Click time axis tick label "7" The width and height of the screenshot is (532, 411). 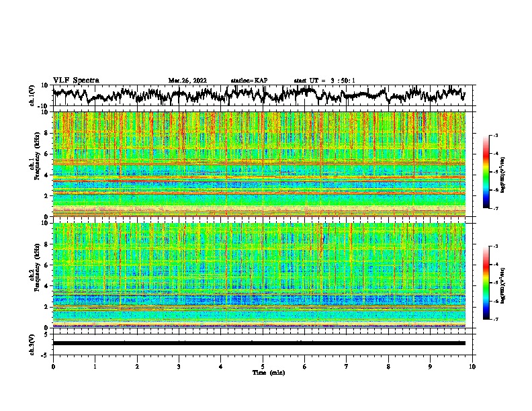[x=347, y=366]
